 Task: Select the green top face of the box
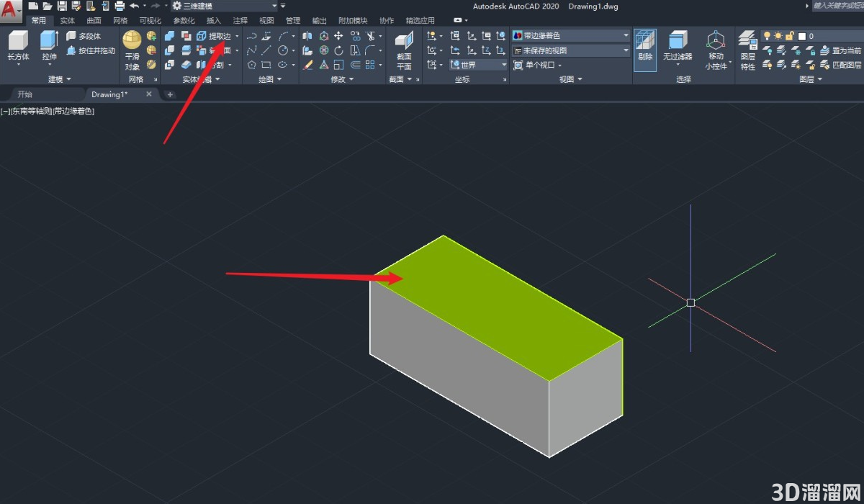(x=497, y=308)
